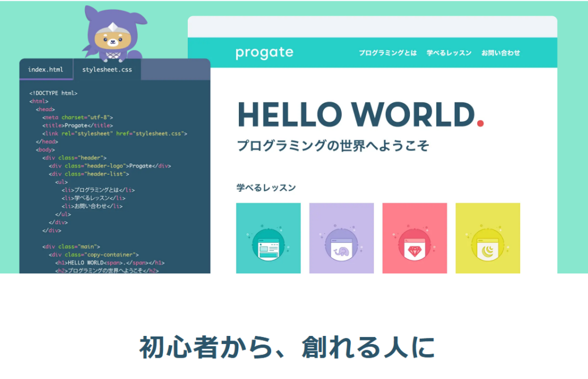The width and height of the screenshot is (588, 379).
Task: Click the 初心者から、創れる人に headline
Action: (287, 347)
